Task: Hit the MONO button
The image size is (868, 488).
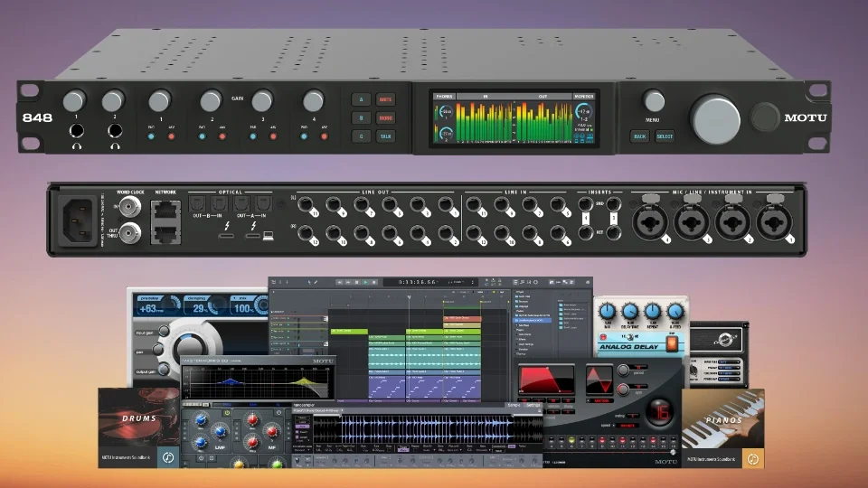Action: 386,117
